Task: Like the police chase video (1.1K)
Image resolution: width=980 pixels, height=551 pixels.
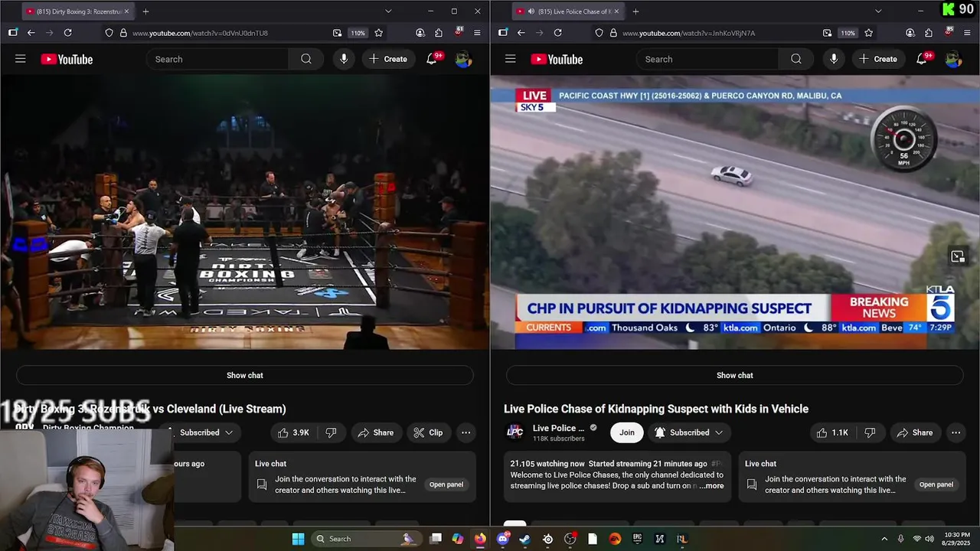Action: tap(832, 432)
